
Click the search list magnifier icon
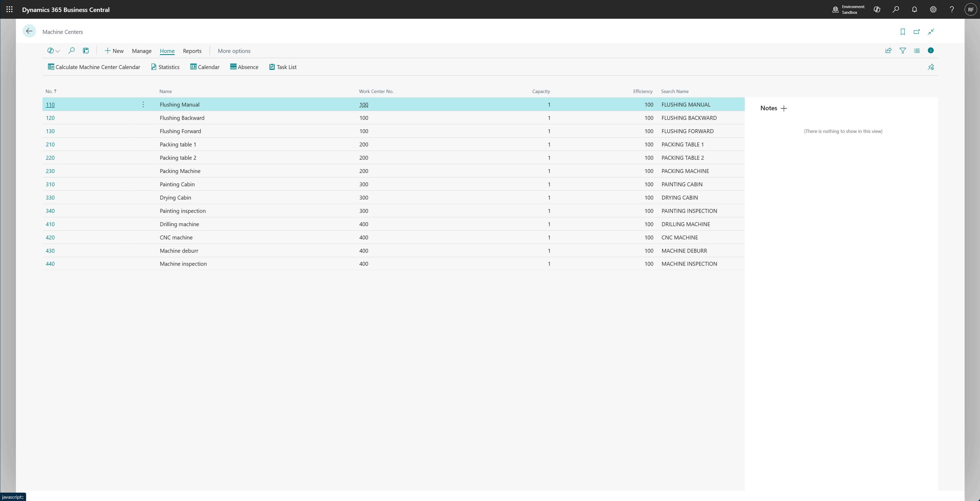71,51
